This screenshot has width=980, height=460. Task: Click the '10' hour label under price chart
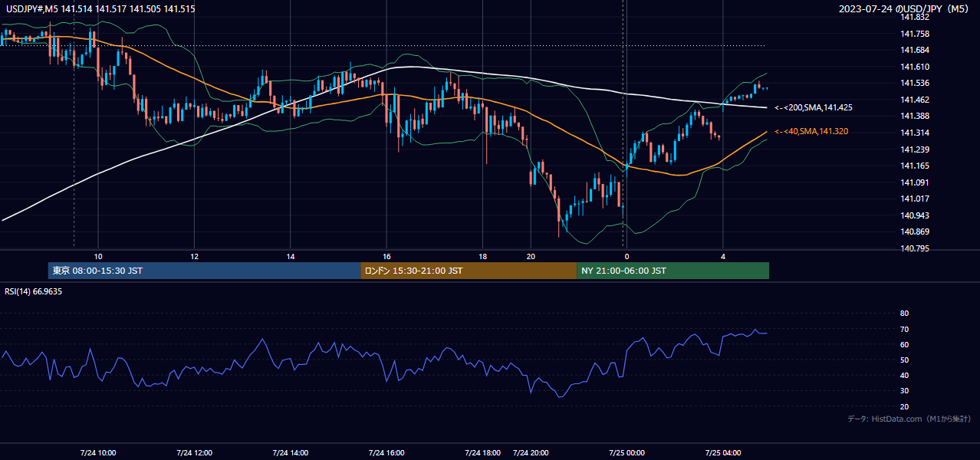(x=98, y=256)
